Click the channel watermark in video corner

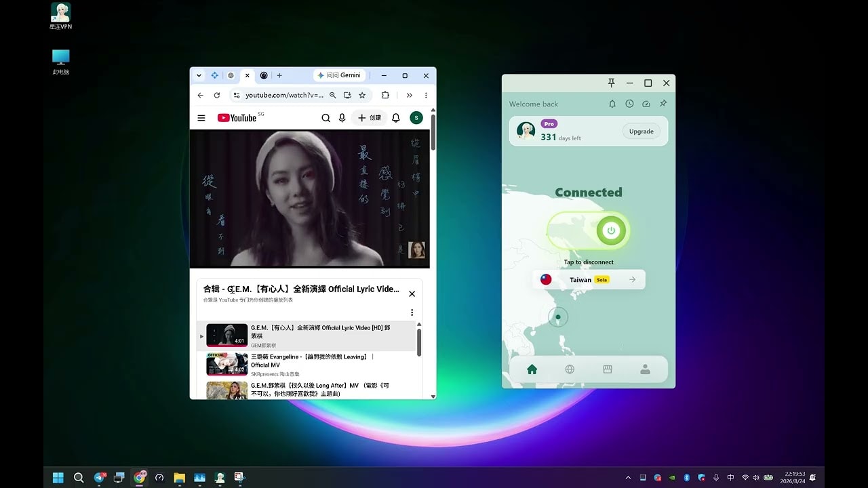click(x=416, y=249)
